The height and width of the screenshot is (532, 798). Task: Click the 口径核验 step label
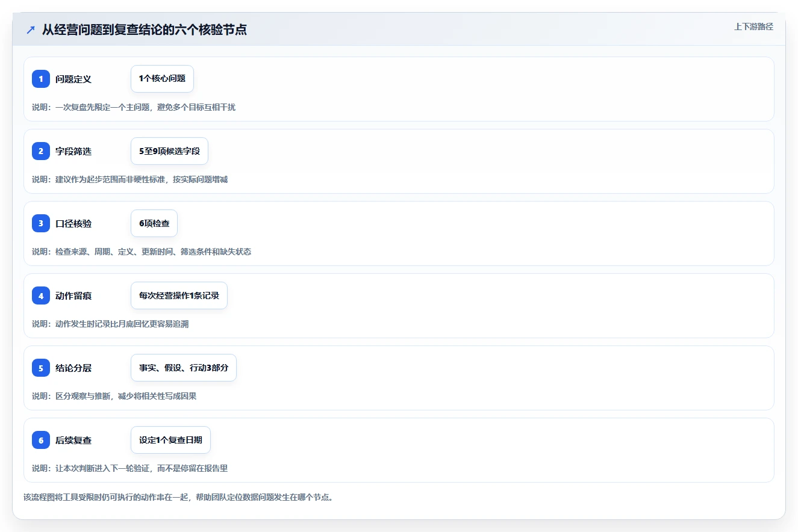[73, 223]
